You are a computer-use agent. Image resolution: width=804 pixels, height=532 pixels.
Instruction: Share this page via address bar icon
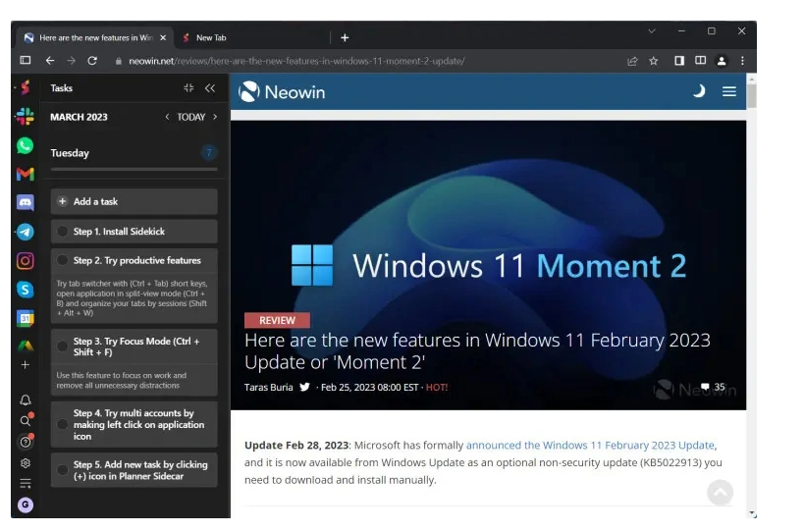click(x=632, y=61)
